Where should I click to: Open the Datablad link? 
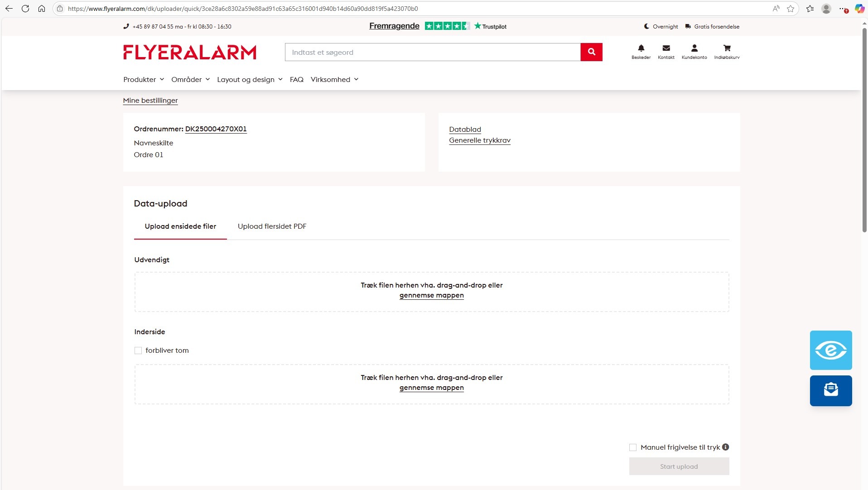coord(465,130)
